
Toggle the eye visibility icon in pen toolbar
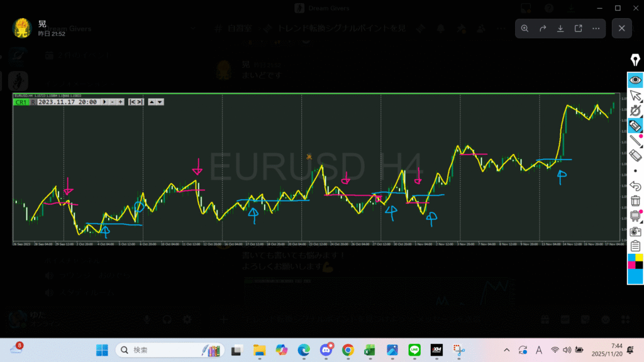point(635,80)
